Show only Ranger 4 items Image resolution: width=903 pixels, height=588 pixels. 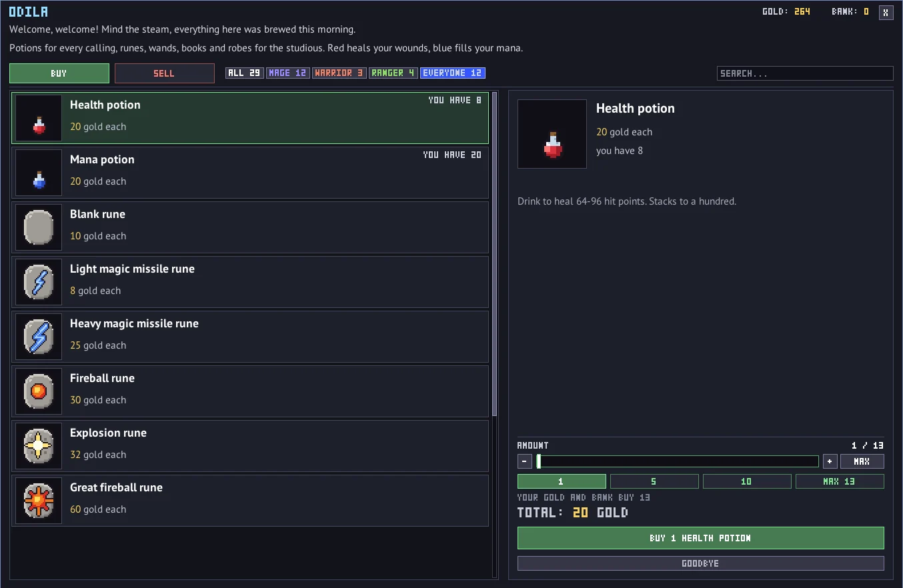393,73
